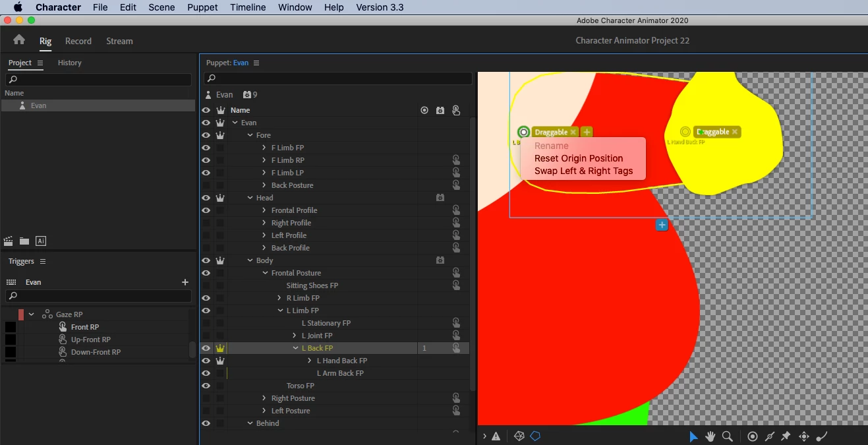Screen dimensions: 868x445
Task: Select the Hand pan tool
Action: [x=710, y=436]
